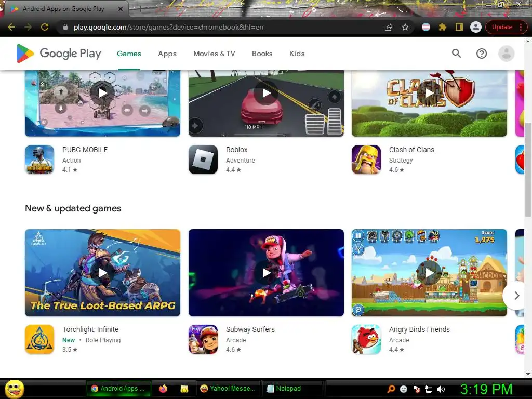The width and height of the screenshot is (532, 399).
Task: Play the Roblox preview video
Action: [x=267, y=92]
